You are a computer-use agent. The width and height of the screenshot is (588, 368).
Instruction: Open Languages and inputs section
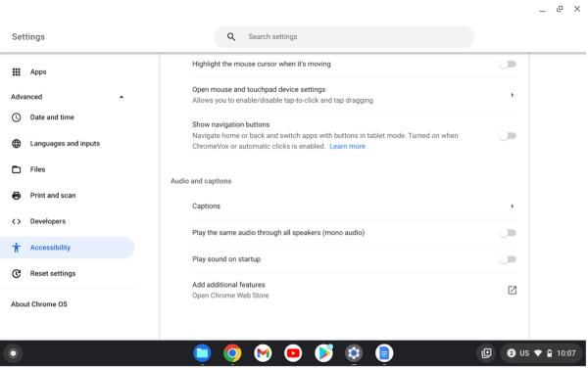click(x=65, y=143)
